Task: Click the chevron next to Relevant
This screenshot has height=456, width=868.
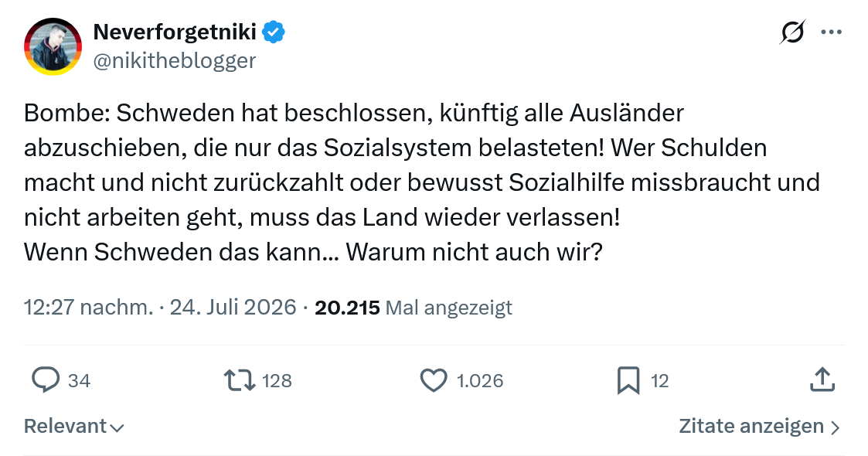Action: click(117, 427)
